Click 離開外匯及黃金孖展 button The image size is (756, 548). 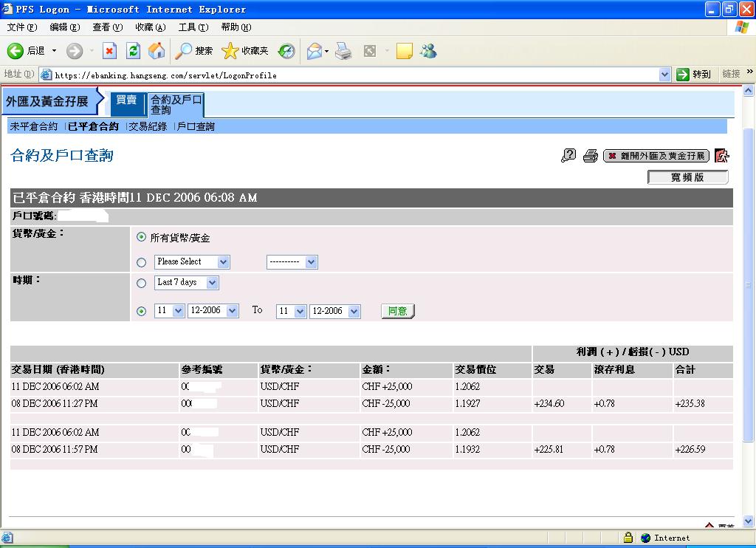[x=656, y=156]
